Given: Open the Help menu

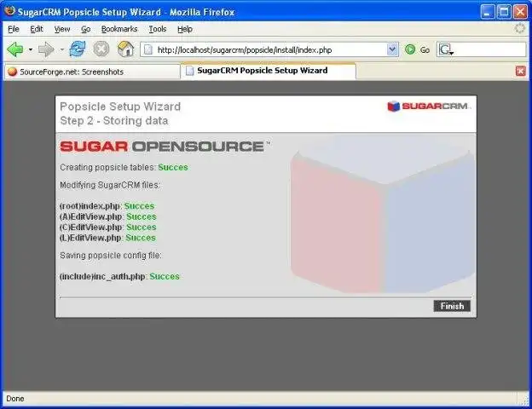Looking at the screenshot, I should (185, 29).
